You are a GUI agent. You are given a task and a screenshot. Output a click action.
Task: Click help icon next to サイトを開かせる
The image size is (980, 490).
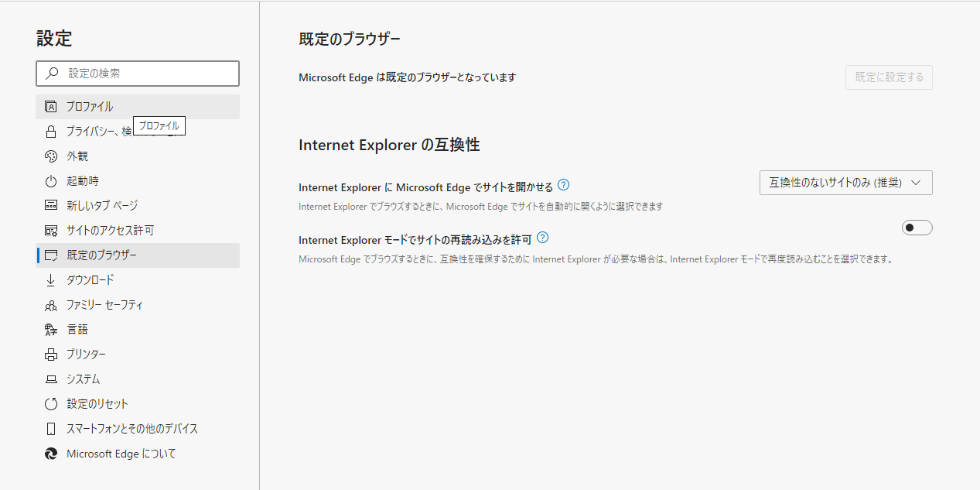coord(564,185)
